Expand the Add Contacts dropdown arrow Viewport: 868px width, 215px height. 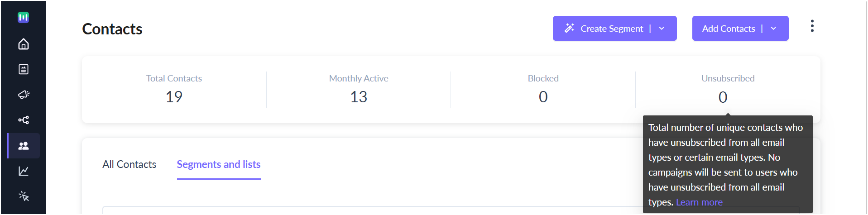pos(773,29)
